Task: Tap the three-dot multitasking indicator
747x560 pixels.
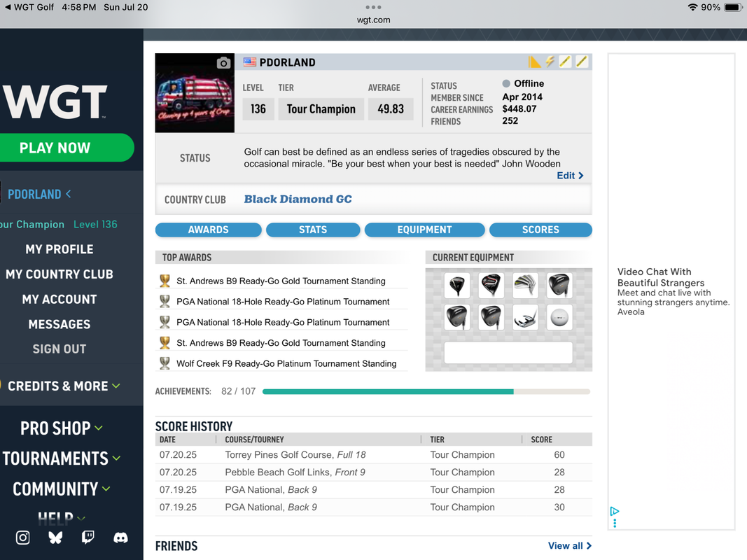Action: pyautogui.click(x=374, y=7)
